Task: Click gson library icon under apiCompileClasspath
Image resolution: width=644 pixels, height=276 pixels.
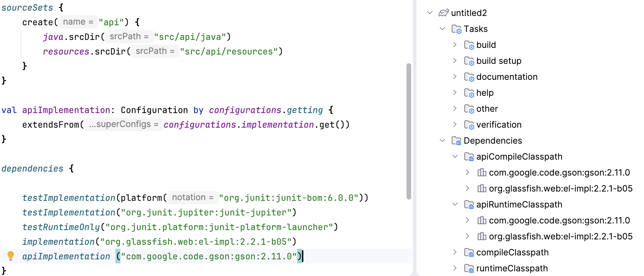Action: pos(482,172)
